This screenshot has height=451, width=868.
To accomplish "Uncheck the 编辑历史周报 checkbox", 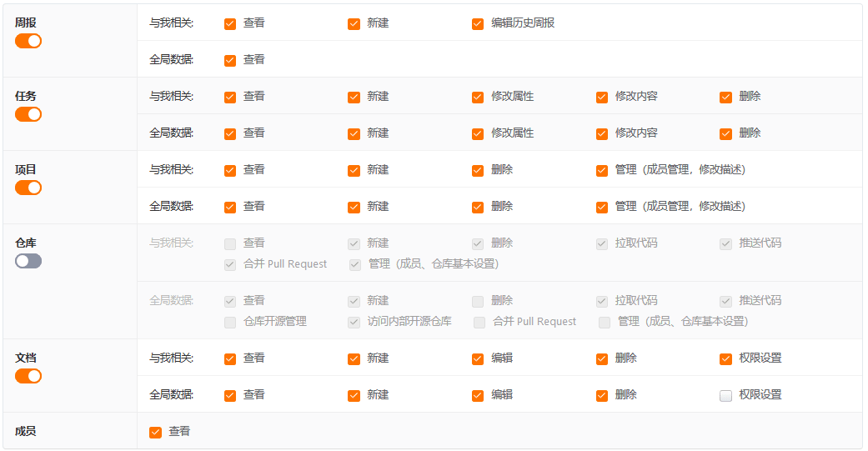I will click(x=478, y=23).
